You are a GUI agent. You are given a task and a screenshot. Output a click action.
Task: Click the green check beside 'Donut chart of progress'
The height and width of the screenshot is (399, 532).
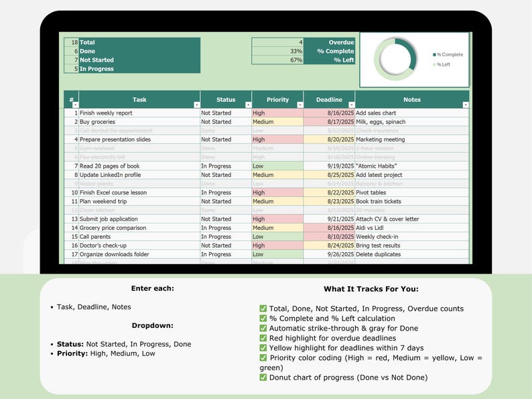(x=263, y=378)
